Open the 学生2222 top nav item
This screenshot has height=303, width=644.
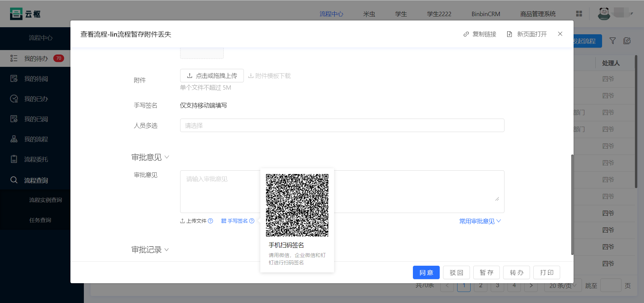click(x=439, y=14)
